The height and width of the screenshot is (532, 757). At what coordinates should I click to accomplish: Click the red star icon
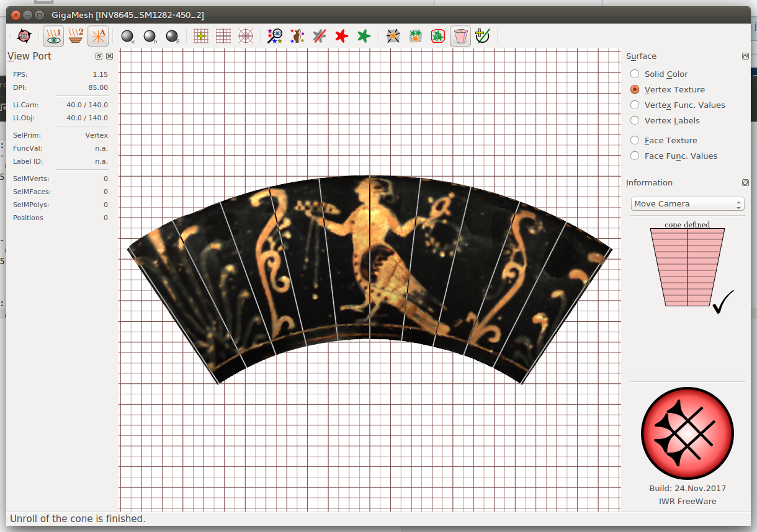[x=341, y=37]
